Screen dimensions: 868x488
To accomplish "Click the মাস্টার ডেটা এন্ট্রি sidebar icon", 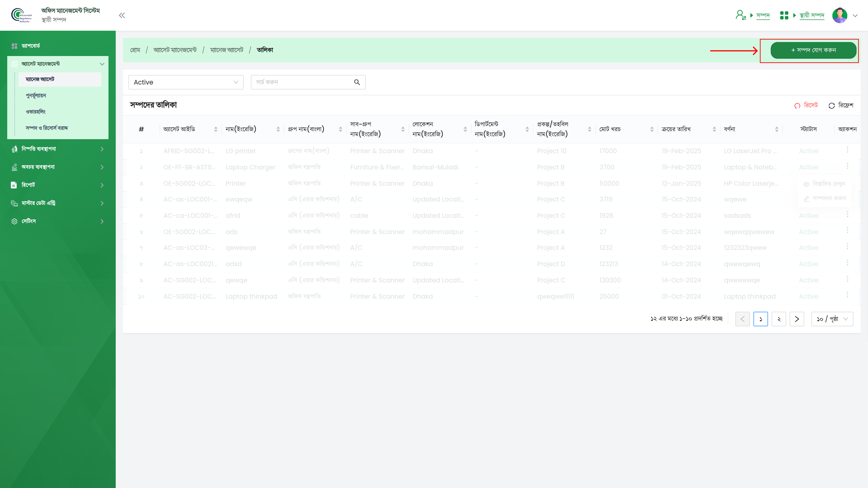I will click(14, 203).
